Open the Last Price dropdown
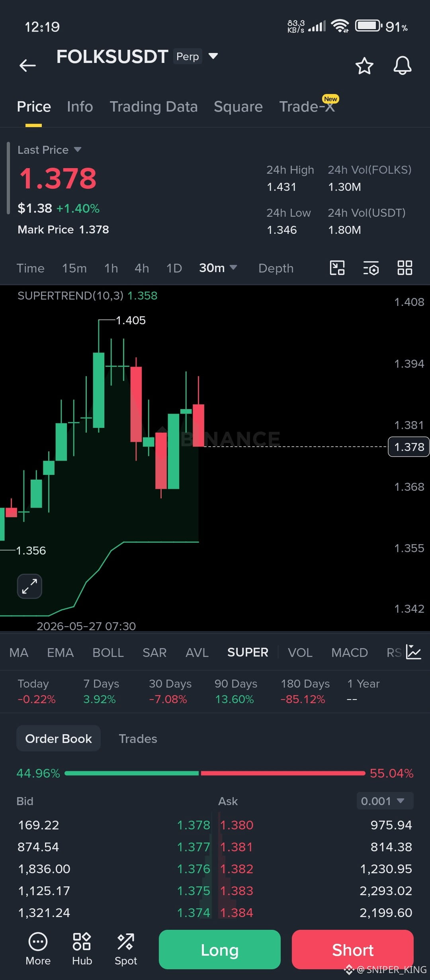This screenshot has width=430, height=980. click(x=49, y=150)
